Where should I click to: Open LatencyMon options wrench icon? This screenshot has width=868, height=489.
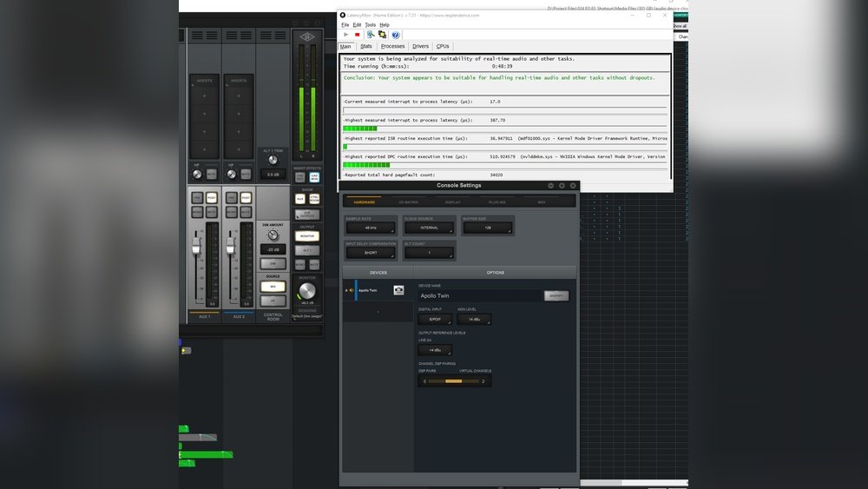click(x=371, y=35)
